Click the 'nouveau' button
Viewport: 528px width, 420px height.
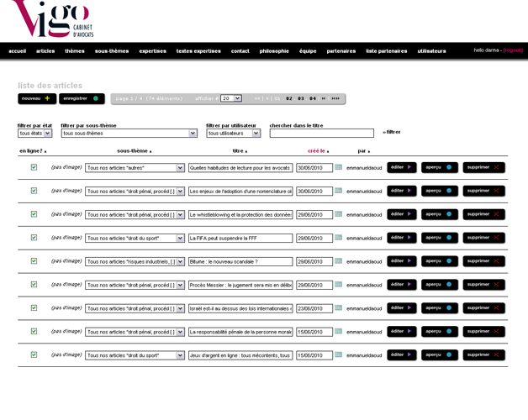(37, 98)
